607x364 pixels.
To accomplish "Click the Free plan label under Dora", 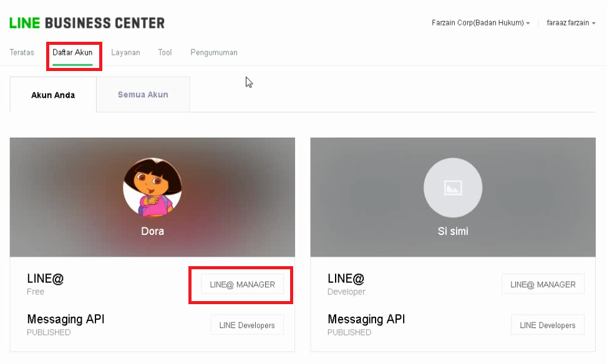I will (35, 292).
